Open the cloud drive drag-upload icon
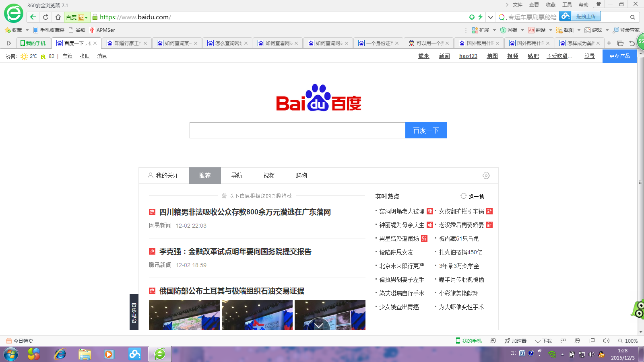The width and height of the screenshot is (644, 362). point(580,16)
